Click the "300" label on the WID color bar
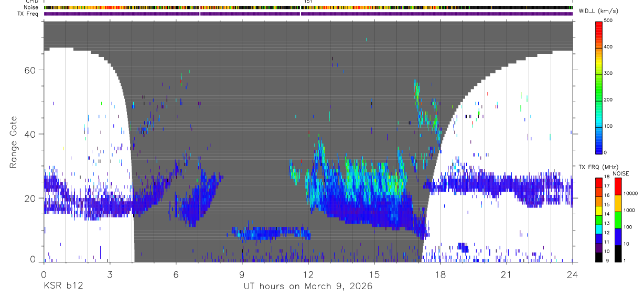This screenshot has height=297, width=644. pos(609,73)
